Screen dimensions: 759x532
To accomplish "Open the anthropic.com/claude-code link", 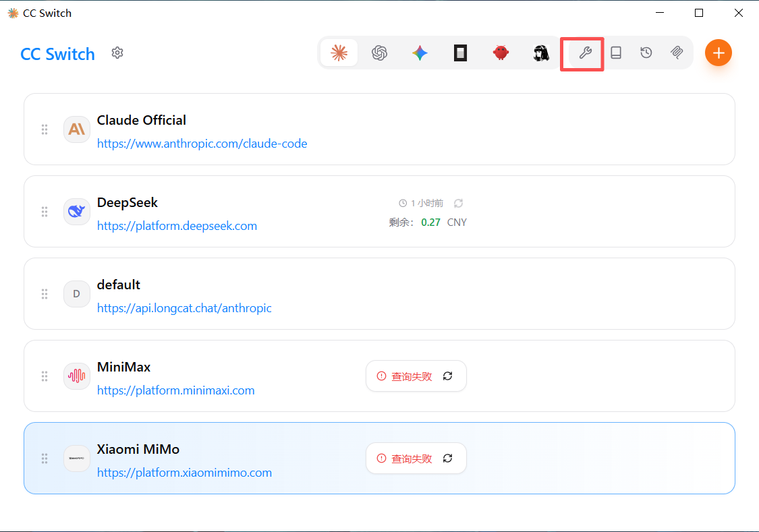I will (202, 144).
